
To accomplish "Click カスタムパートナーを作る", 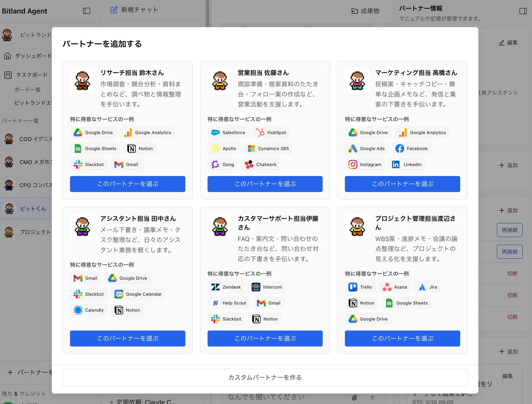I will tap(265, 377).
